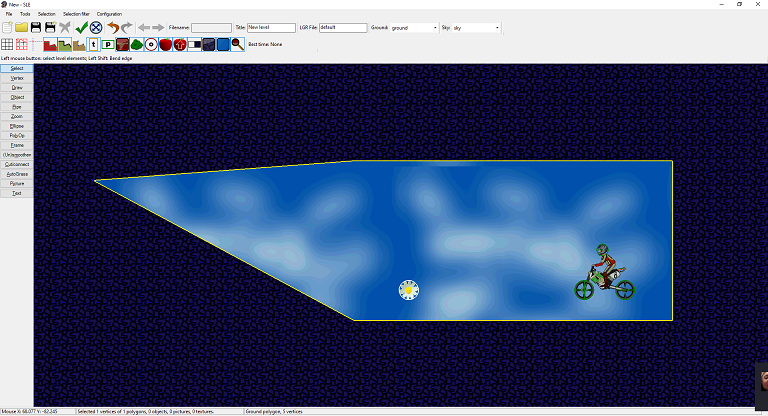Toggle the blue sky texture icon
Image resolution: width=768 pixels, height=416 pixels.
pyautogui.click(x=223, y=45)
